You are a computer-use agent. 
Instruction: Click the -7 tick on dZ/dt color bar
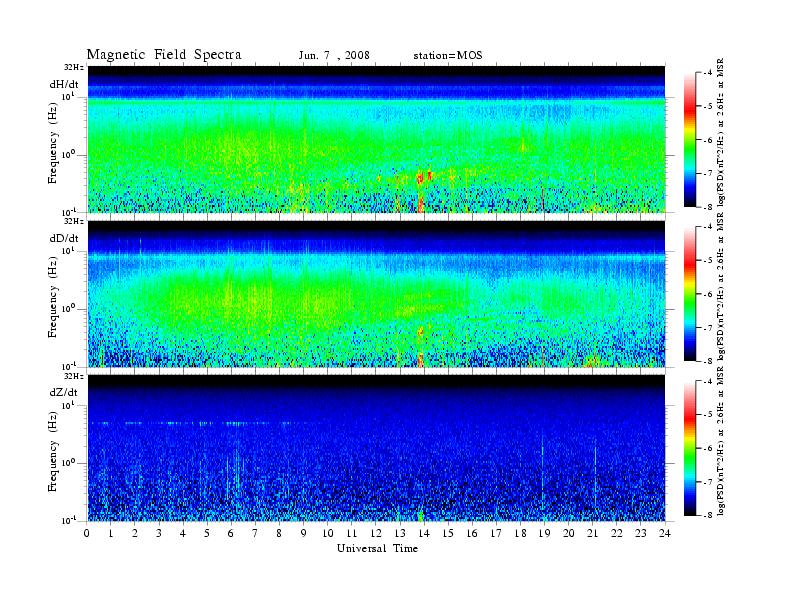(707, 482)
